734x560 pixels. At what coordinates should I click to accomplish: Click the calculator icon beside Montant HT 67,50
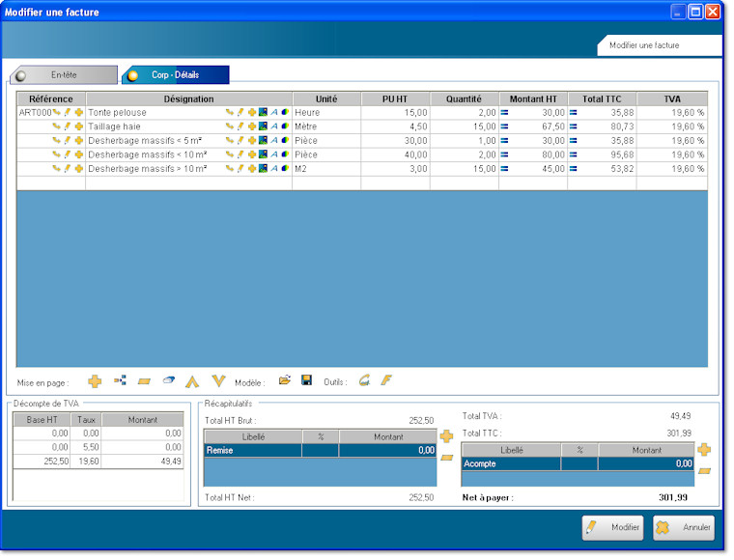coord(503,126)
